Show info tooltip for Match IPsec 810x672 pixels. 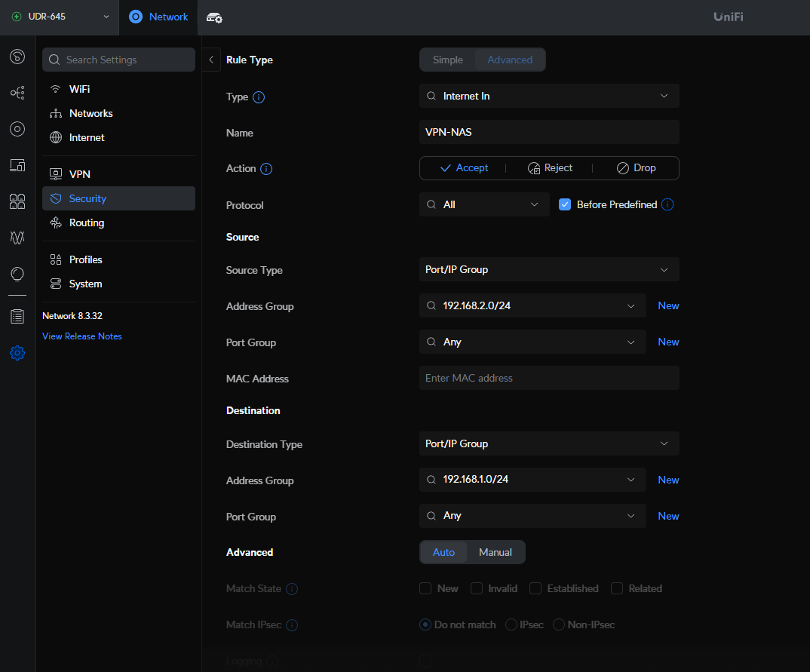[292, 625]
